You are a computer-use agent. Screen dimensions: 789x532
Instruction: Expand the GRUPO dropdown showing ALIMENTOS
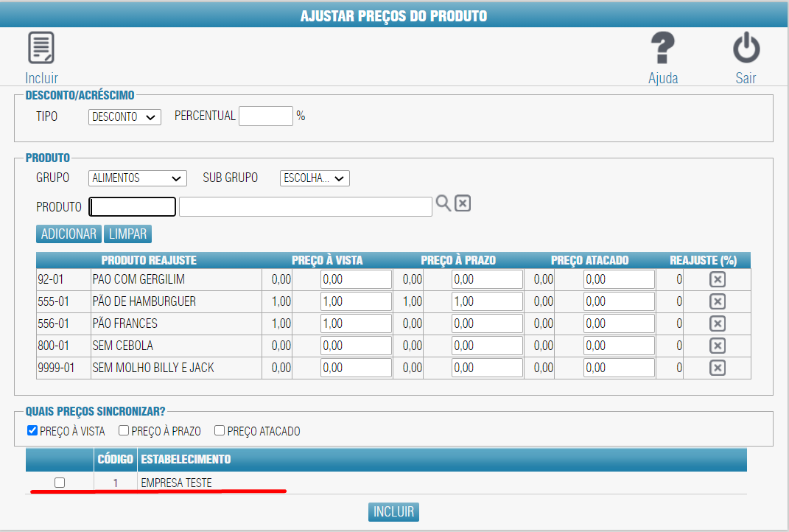pyautogui.click(x=137, y=178)
